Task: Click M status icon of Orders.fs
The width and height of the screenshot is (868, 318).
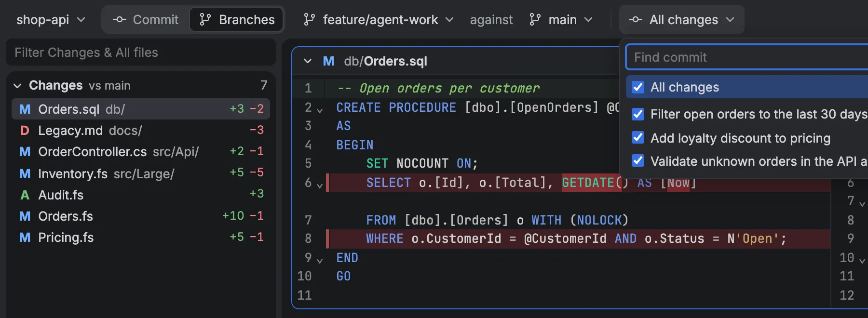Action: pyautogui.click(x=25, y=216)
